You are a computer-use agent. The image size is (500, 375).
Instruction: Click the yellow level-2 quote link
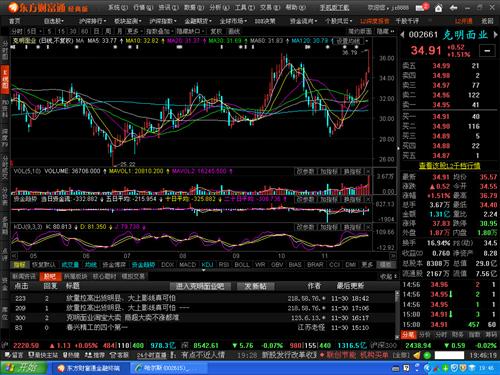(x=449, y=166)
